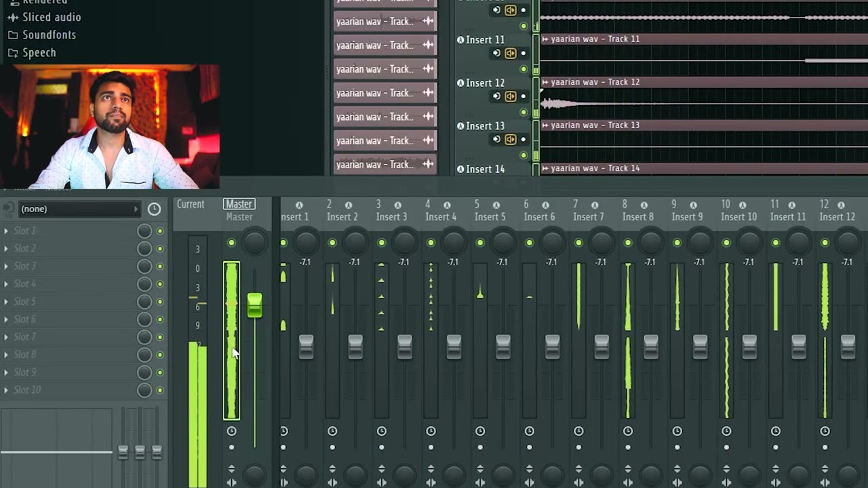This screenshot has height=488, width=868.
Task: Open clip menu of yaarian wav - Track 11
Action: (x=545, y=39)
